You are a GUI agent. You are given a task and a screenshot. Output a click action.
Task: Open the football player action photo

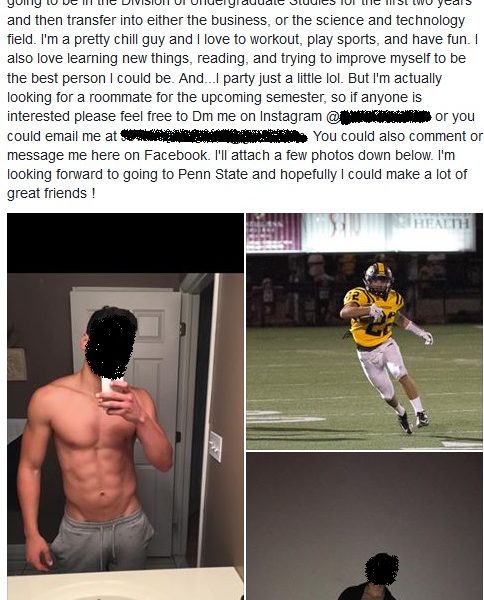[x=364, y=331]
